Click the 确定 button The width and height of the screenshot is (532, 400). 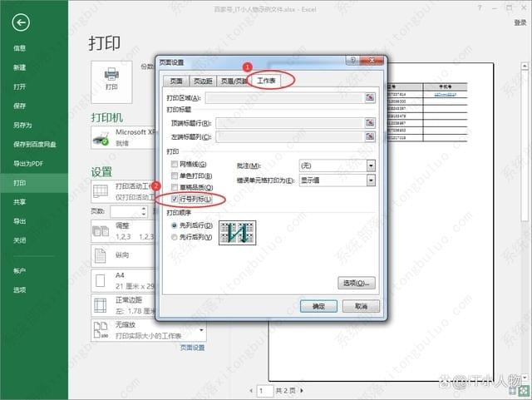tap(318, 306)
